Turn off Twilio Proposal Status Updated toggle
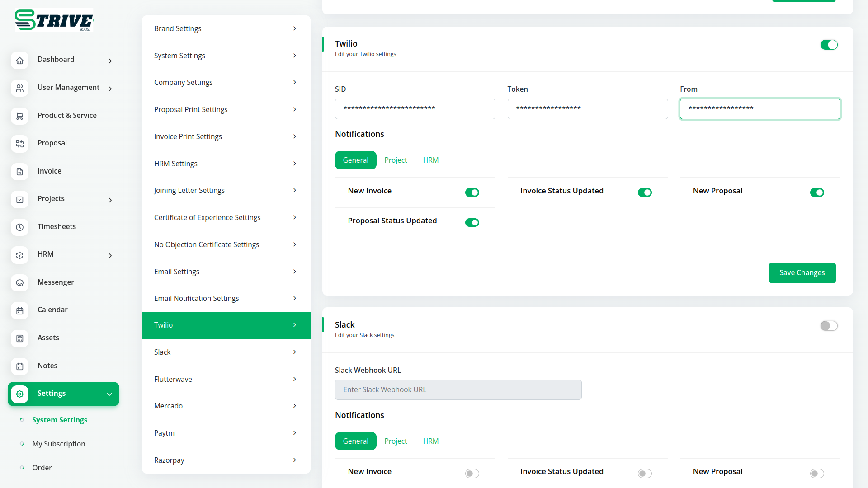This screenshot has height=488, width=868. click(x=472, y=222)
